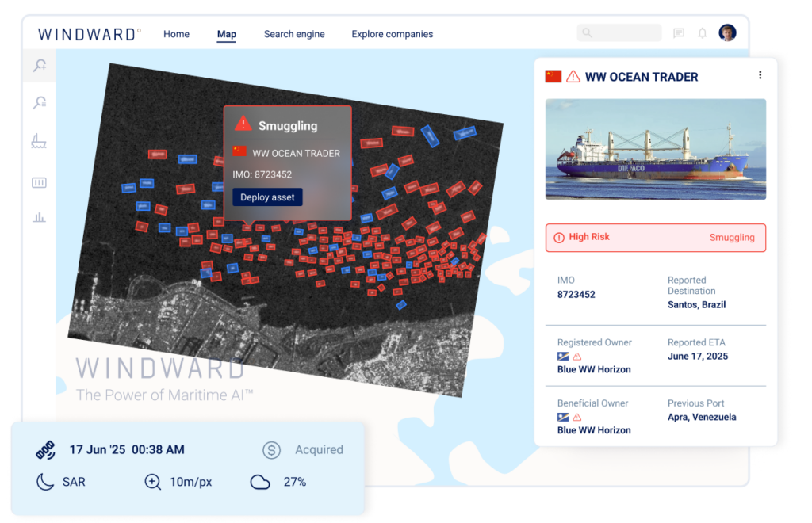Open the three-dot menu on vessel card
Image resolution: width=812 pixels, height=523 pixels.
(x=760, y=75)
